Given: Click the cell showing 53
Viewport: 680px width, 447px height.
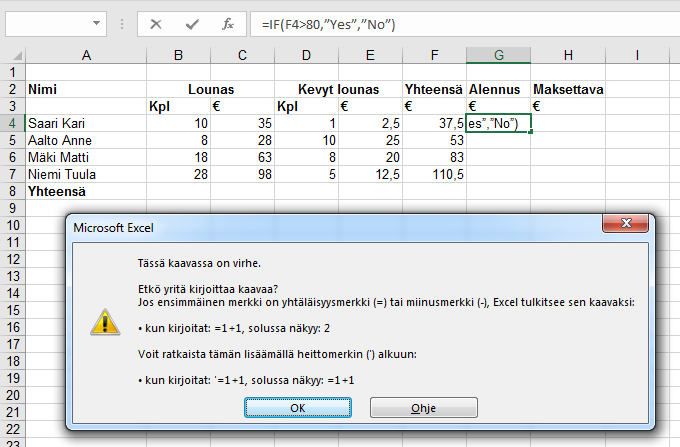Looking at the screenshot, I should (435, 140).
